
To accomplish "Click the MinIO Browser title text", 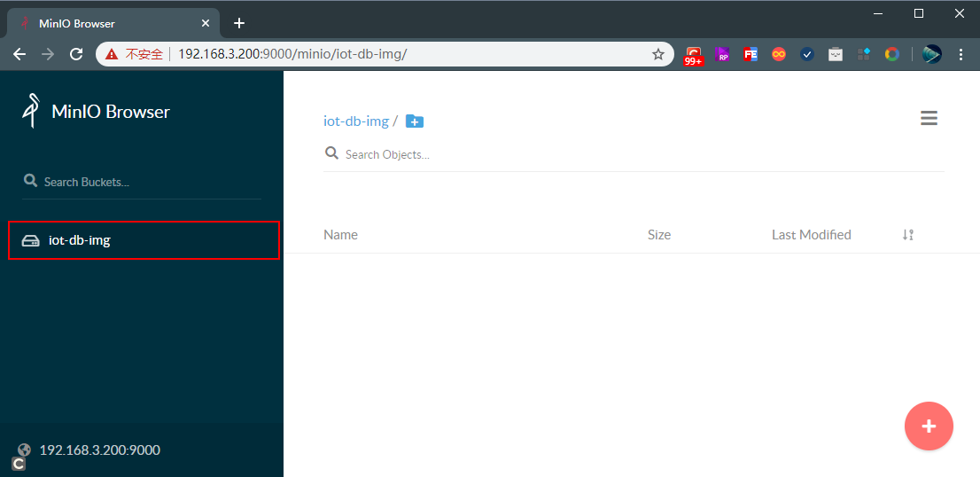I will tap(111, 112).
